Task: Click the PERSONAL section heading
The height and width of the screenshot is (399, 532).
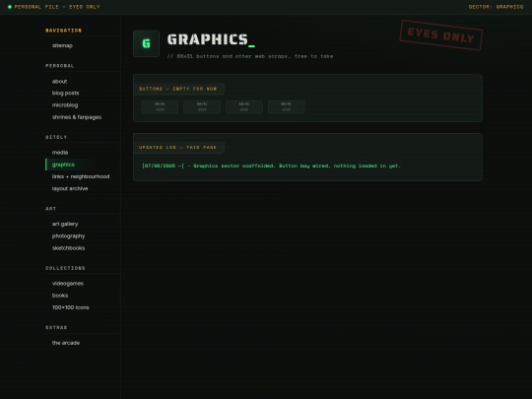Action: pos(60,66)
